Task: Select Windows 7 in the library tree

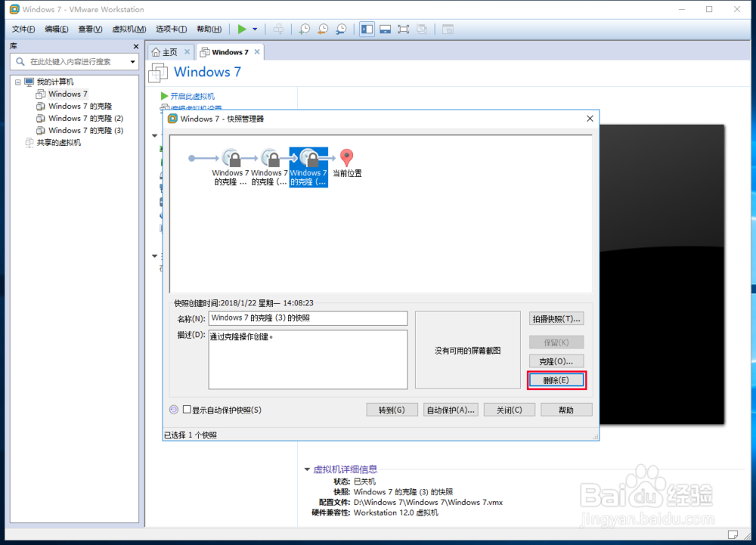Action: coord(68,94)
